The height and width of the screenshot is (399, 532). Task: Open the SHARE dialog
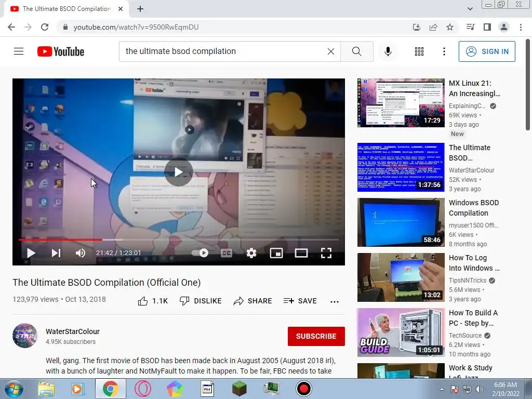(x=252, y=301)
